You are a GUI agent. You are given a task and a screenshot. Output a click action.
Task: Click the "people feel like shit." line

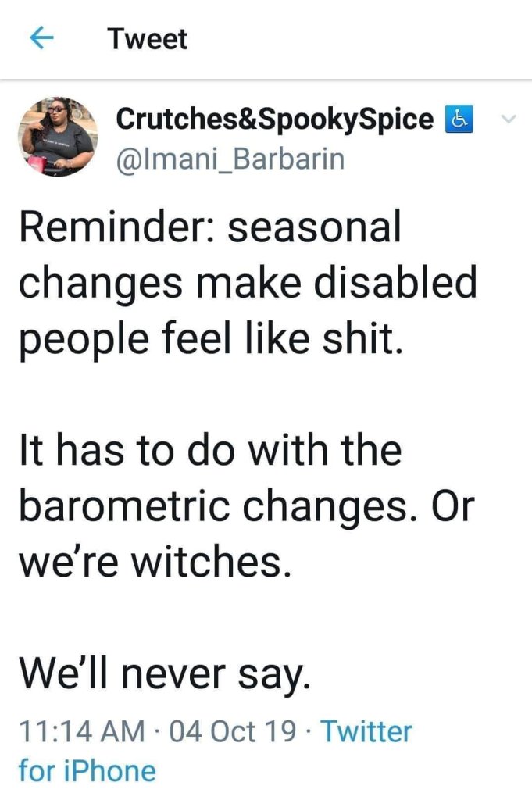point(211,337)
